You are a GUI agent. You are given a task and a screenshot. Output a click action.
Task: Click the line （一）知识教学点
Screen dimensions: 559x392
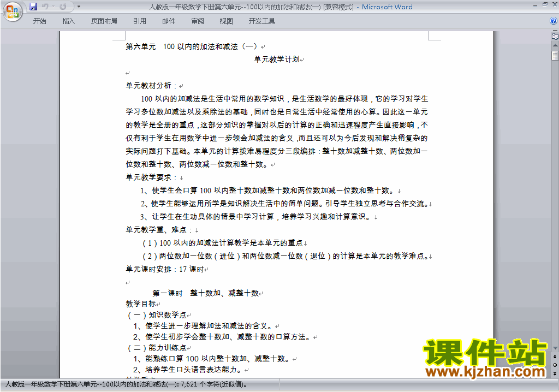click(157, 315)
